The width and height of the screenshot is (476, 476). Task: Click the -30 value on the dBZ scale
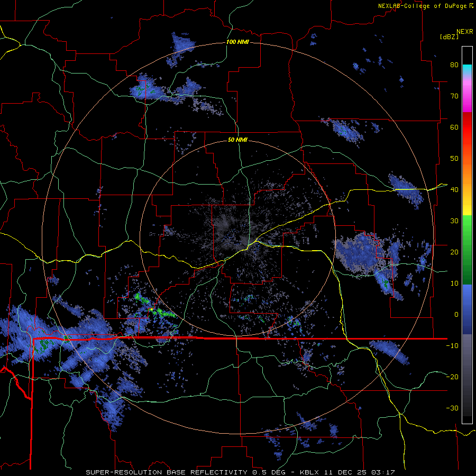point(452,408)
